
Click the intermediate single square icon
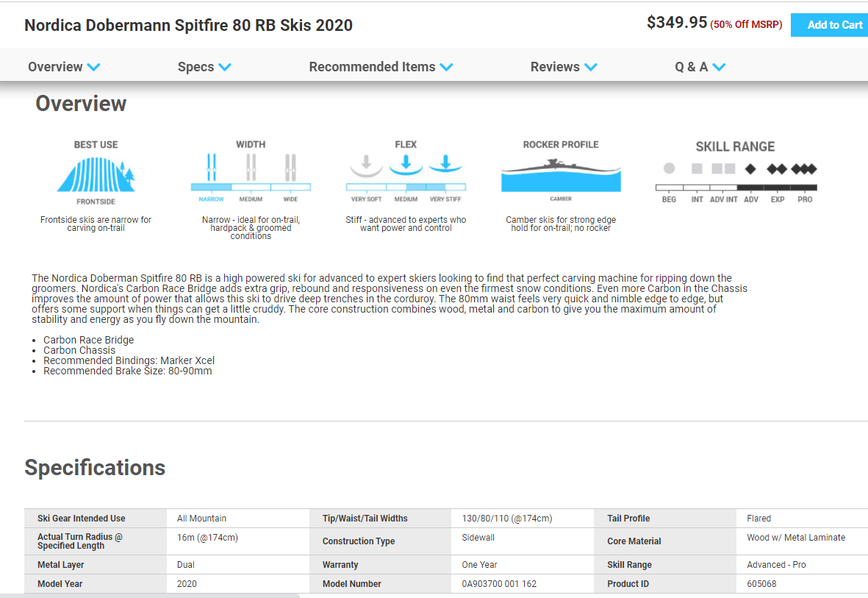click(697, 168)
